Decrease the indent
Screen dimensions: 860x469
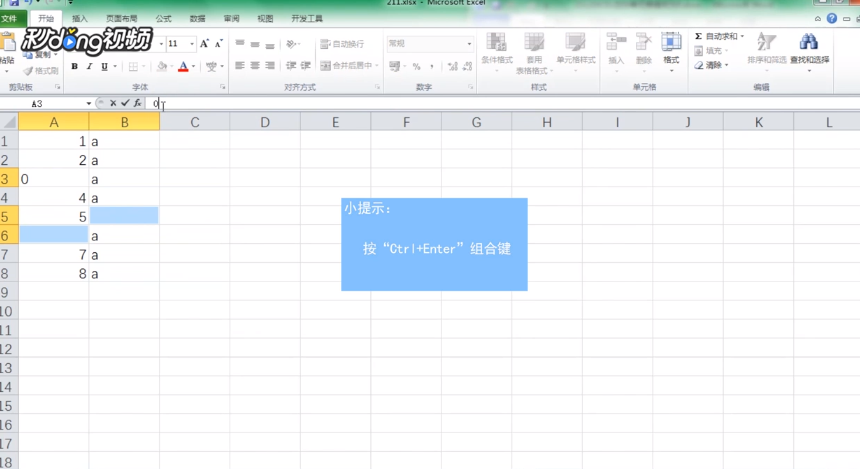(291, 66)
